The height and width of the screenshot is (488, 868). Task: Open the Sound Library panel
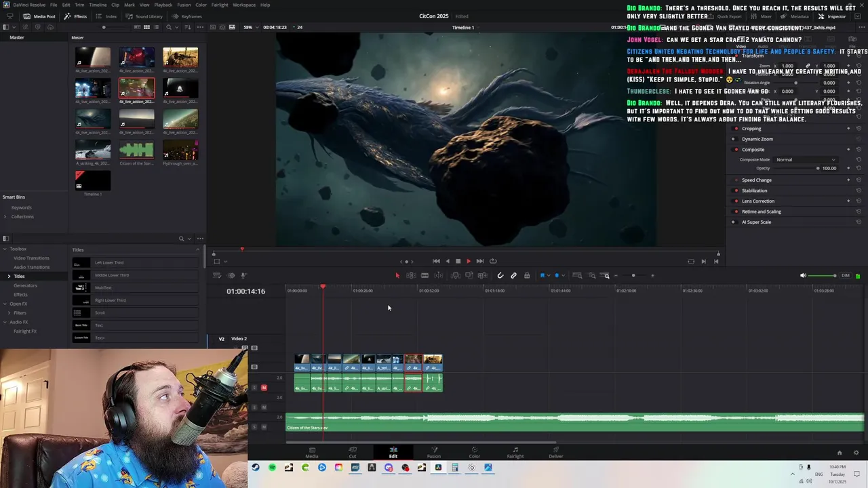coord(144,16)
